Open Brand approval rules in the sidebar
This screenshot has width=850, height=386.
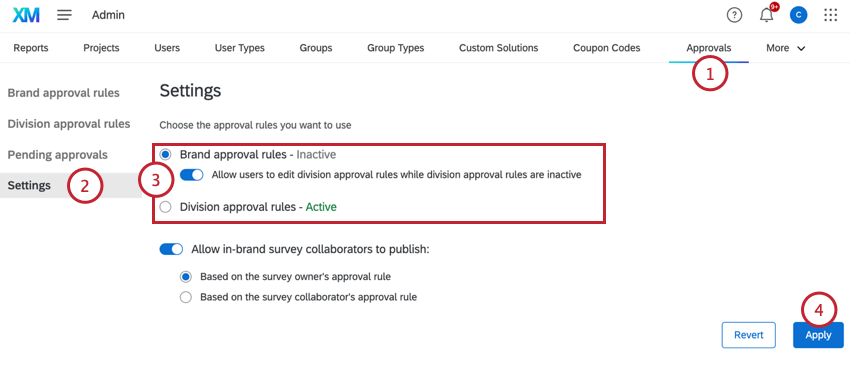63,93
